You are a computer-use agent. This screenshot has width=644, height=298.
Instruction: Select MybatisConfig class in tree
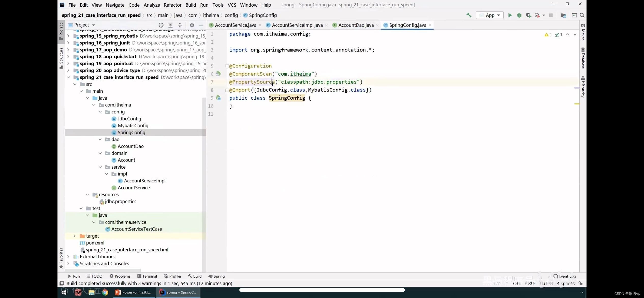(x=133, y=125)
